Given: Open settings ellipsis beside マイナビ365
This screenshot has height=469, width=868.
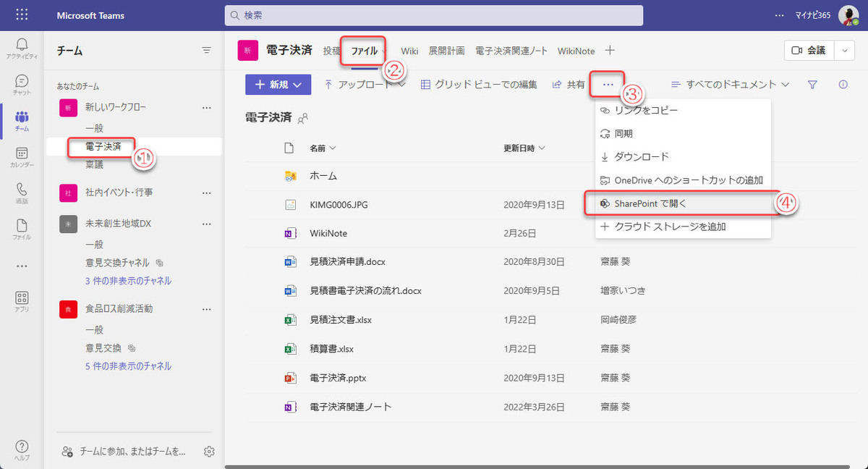Looking at the screenshot, I should (x=779, y=15).
